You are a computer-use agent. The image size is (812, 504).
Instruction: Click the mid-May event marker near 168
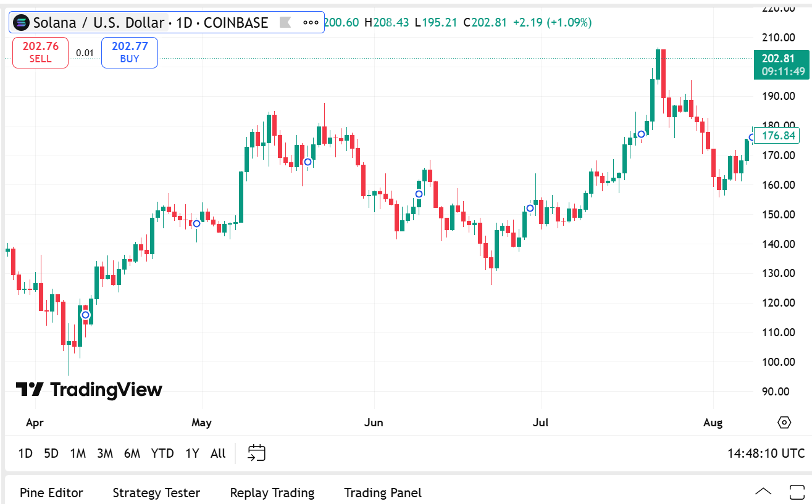coord(308,162)
